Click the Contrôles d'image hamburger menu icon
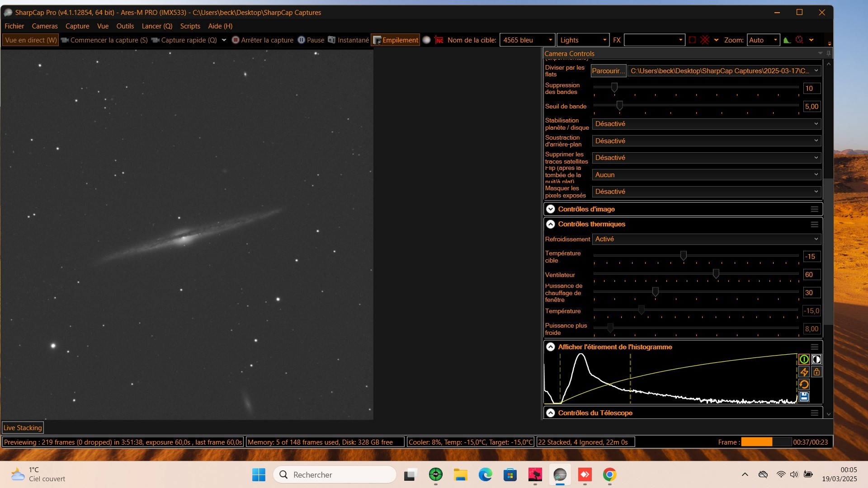 coord(814,209)
